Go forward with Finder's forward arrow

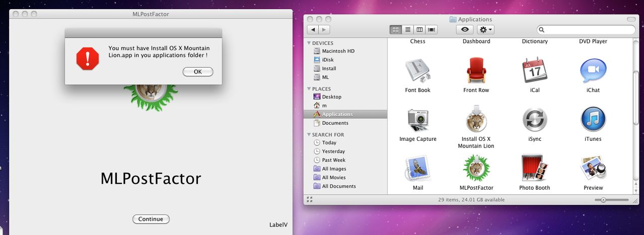(324, 30)
